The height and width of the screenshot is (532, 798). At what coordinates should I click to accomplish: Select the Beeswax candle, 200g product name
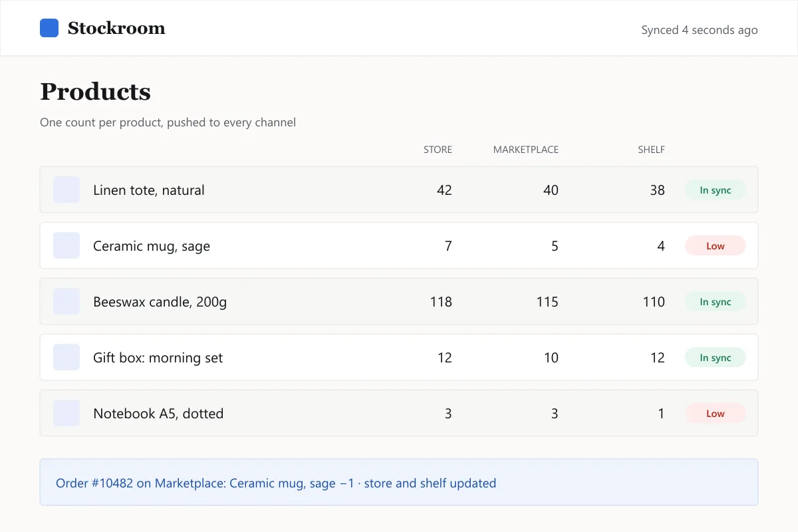(x=160, y=302)
